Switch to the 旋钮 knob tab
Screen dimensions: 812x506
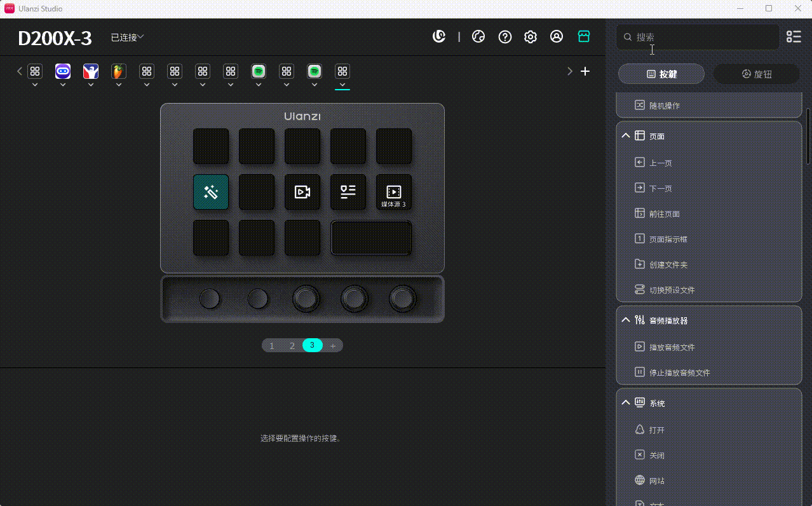coord(756,74)
